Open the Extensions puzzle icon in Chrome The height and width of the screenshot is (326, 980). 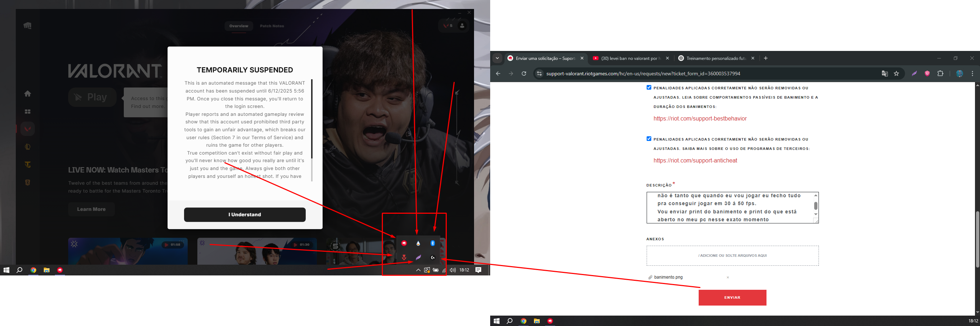pyautogui.click(x=941, y=74)
